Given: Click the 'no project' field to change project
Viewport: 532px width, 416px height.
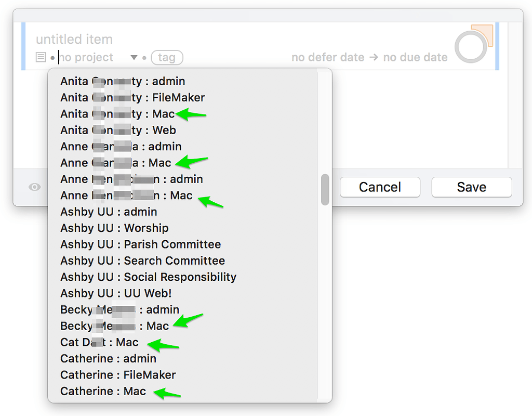Looking at the screenshot, I should [86, 57].
